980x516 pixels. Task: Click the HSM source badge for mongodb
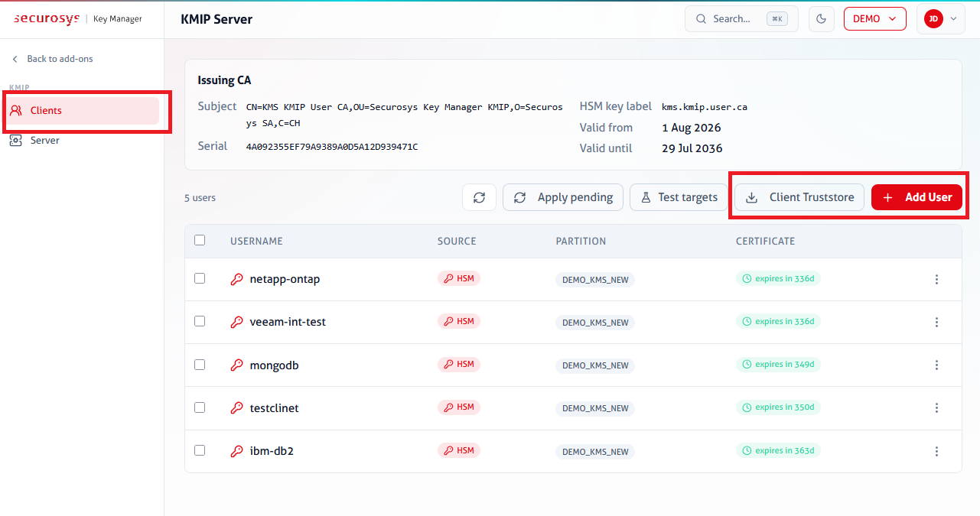pos(459,364)
